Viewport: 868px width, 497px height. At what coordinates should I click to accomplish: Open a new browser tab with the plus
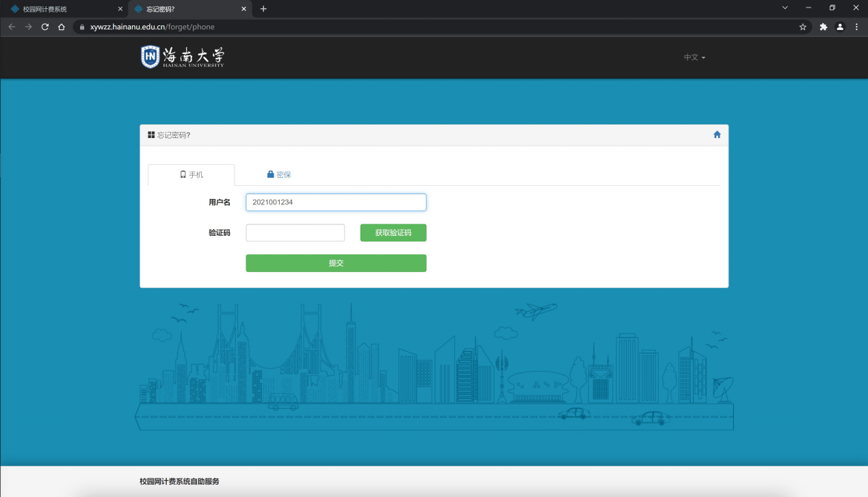(263, 9)
